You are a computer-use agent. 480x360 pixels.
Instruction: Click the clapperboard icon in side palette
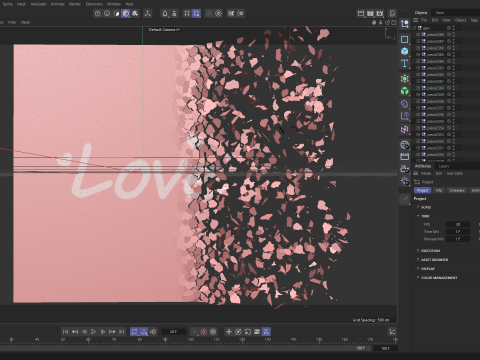pyautogui.click(x=404, y=156)
